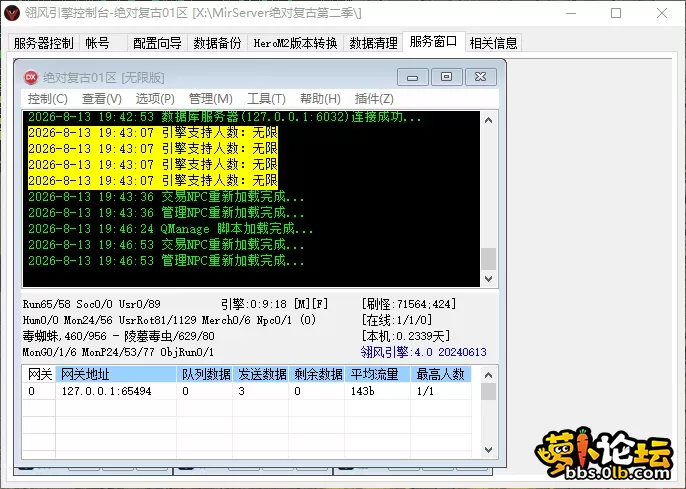Click the 发送数据 column header
The image size is (686, 489).
[x=261, y=374]
